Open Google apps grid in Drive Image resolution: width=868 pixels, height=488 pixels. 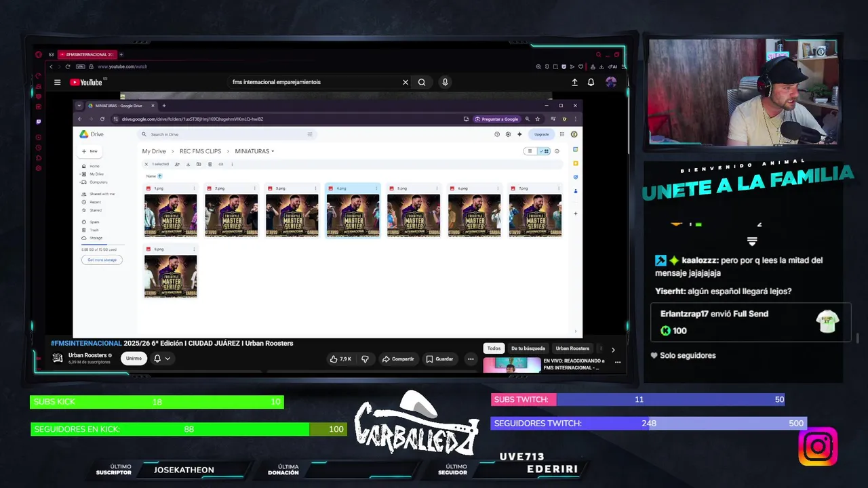(x=563, y=134)
